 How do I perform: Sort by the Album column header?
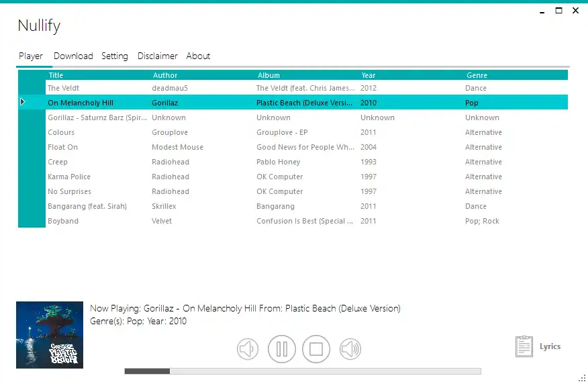coord(268,75)
